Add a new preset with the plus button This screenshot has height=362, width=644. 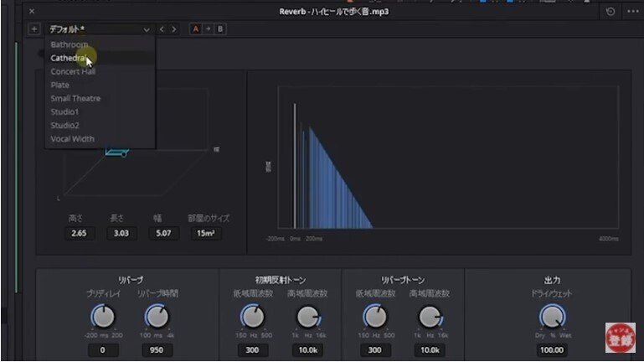[34, 29]
